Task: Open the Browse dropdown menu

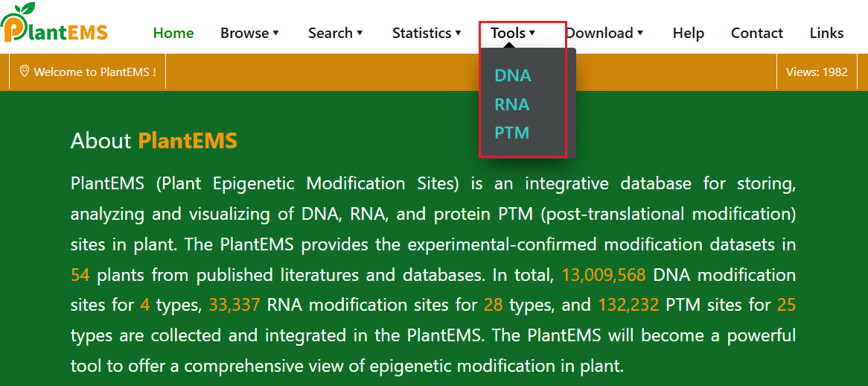Action: point(249,34)
